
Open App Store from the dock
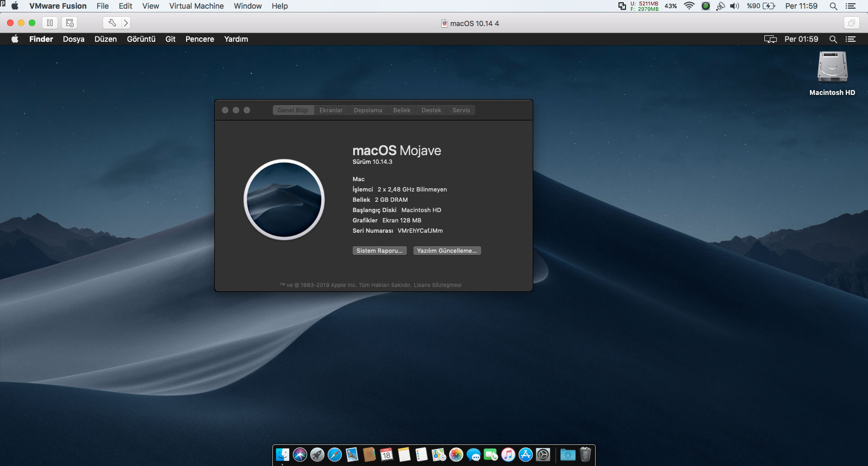tap(526, 455)
